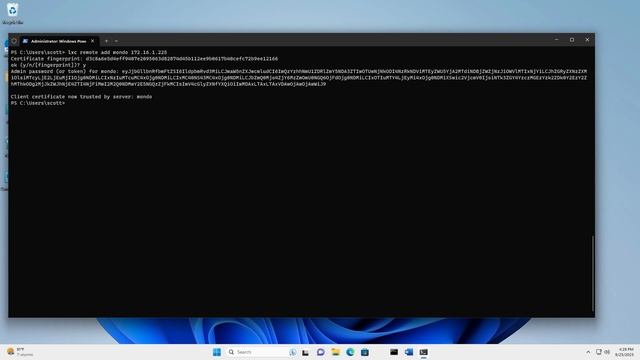Open Task View from the taskbar

(x=305, y=352)
